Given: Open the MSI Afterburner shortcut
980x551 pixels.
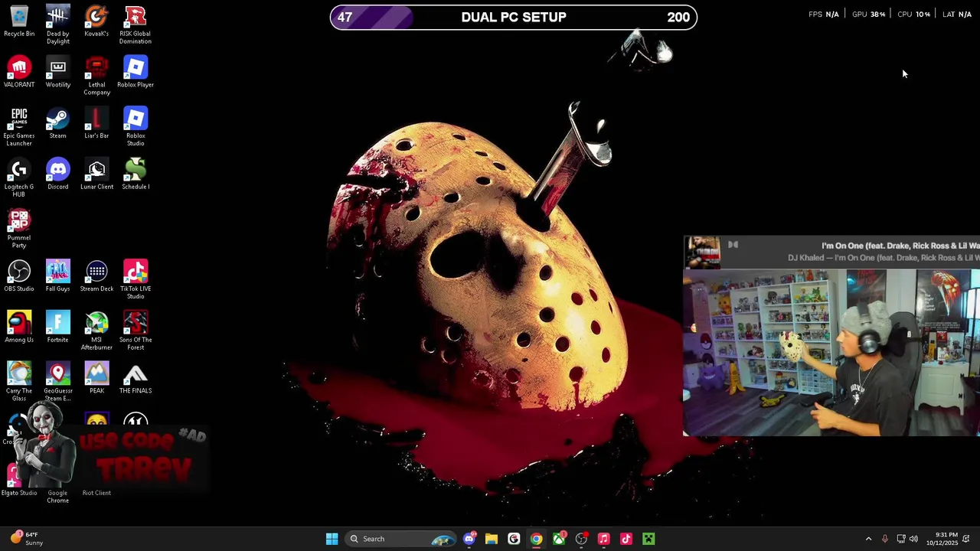Looking at the screenshot, I should coord(96,331).
